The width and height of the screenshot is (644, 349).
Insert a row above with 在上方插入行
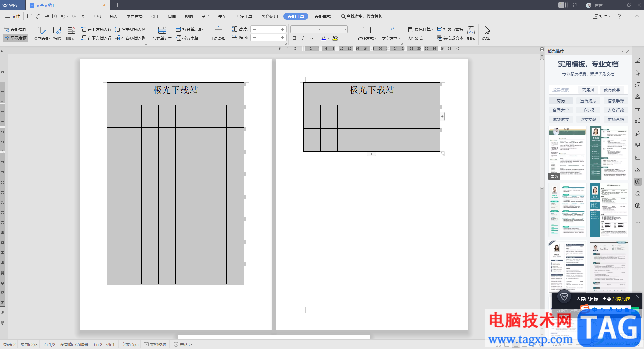96,29
